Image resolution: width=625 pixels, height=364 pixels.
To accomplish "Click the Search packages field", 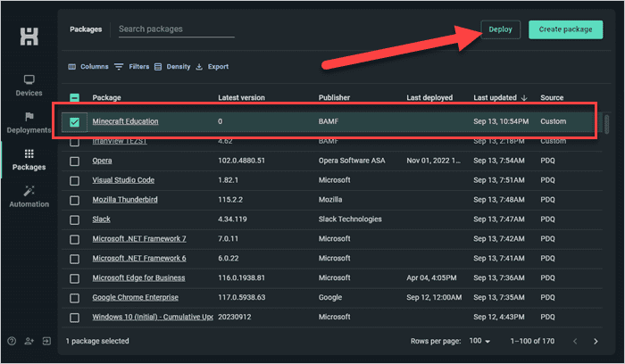I will click(176, 29).
